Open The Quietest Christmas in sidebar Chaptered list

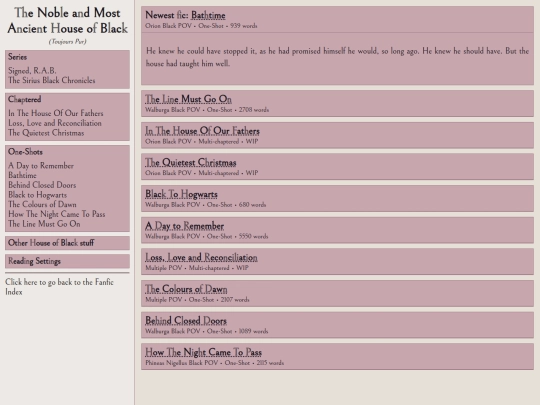(x=46, y=133)
